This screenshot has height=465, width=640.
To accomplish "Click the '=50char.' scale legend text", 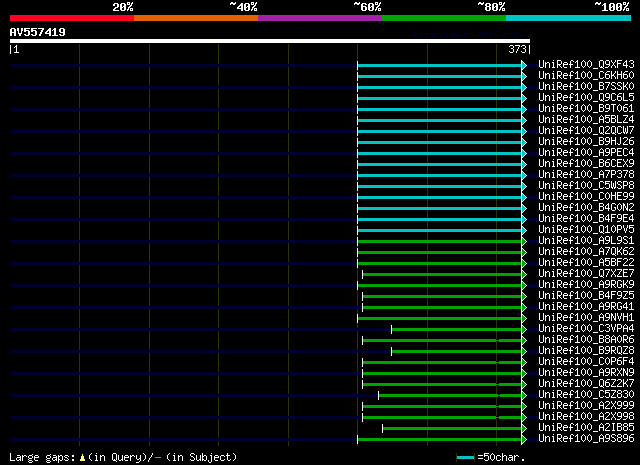I will click(501, 457).
